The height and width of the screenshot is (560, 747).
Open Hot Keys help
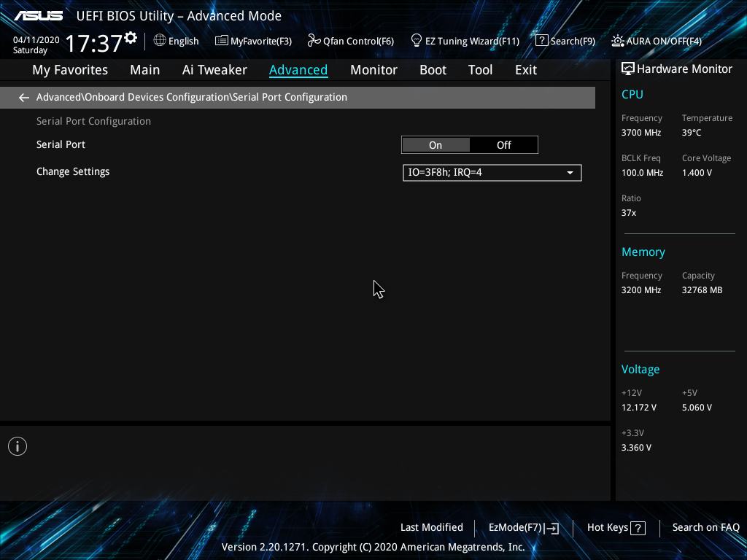pos(616,528)
